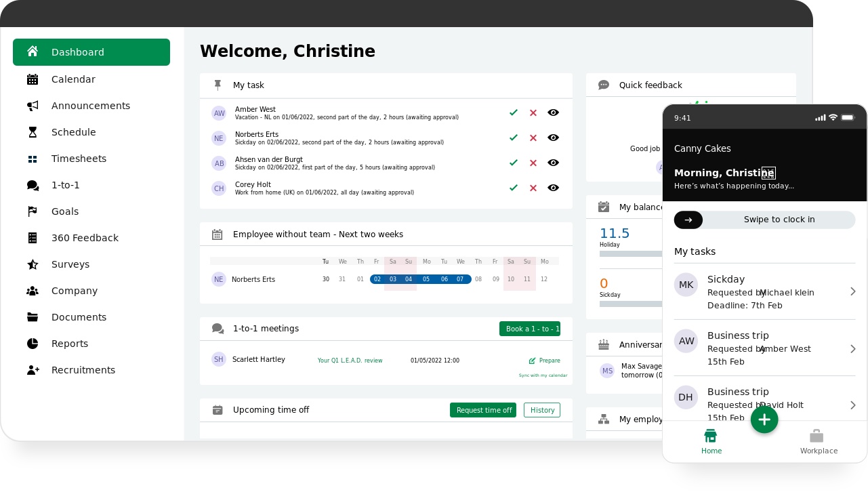Open the Your Q1 L.E.A.D. review link
The image size is (868, 492).
click(350, 361)
